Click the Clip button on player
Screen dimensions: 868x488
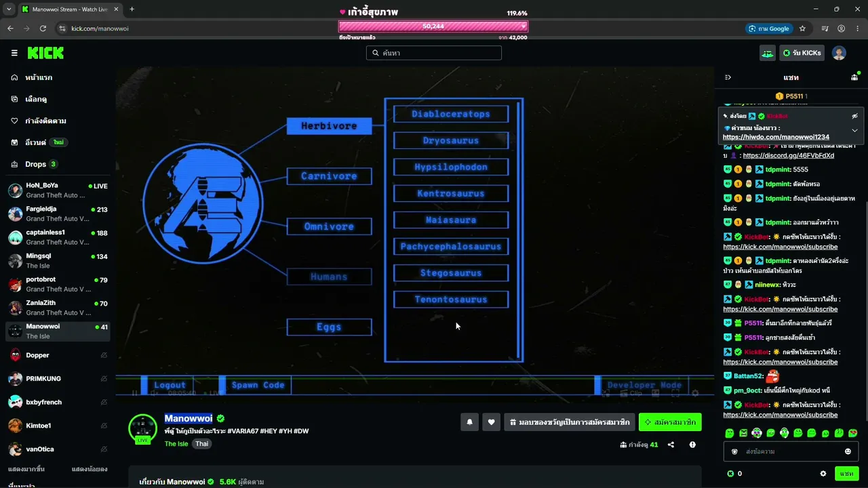pyautogui.click(x=631, y=393)
